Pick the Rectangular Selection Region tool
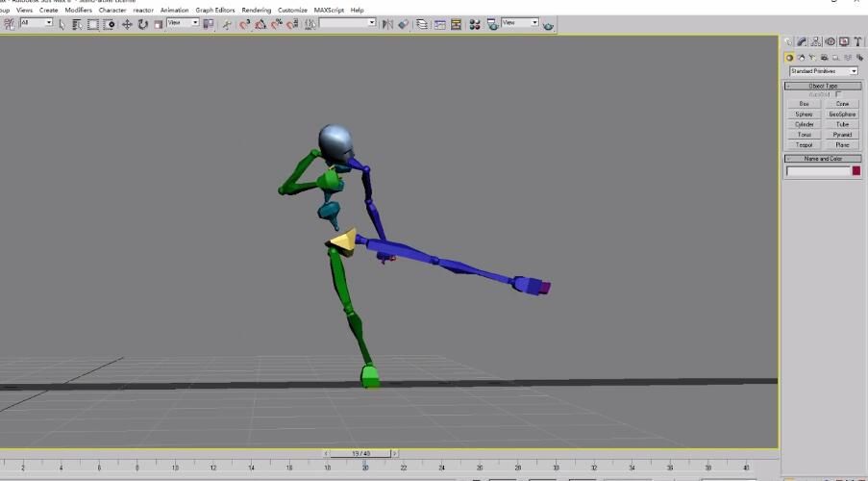Image resolution: width=868 pixels, height=481 pixels. pos(93,24)
